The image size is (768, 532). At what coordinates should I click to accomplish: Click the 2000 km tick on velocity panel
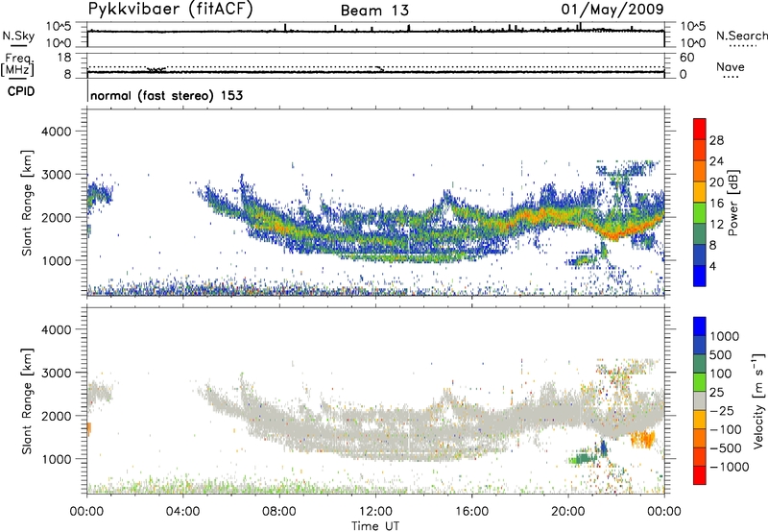pos(57,416)
